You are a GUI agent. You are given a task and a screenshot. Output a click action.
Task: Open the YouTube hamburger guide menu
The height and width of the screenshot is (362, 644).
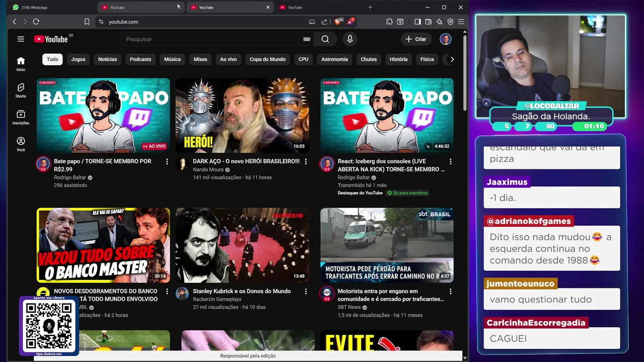click(21, 39)
